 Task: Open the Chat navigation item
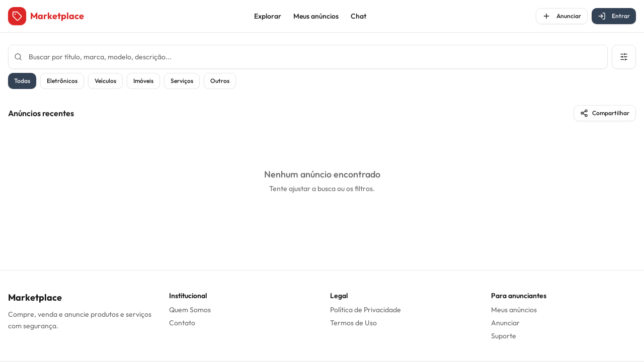pos(358,16)
